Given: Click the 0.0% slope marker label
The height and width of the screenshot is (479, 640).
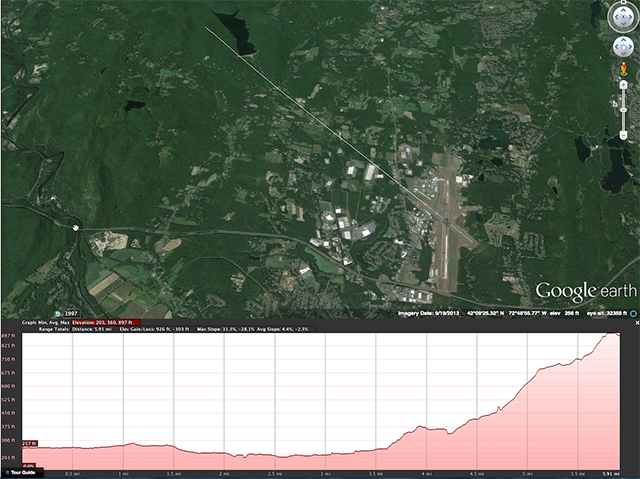Looking at the screenshot, I should click(x=28, y=466).
